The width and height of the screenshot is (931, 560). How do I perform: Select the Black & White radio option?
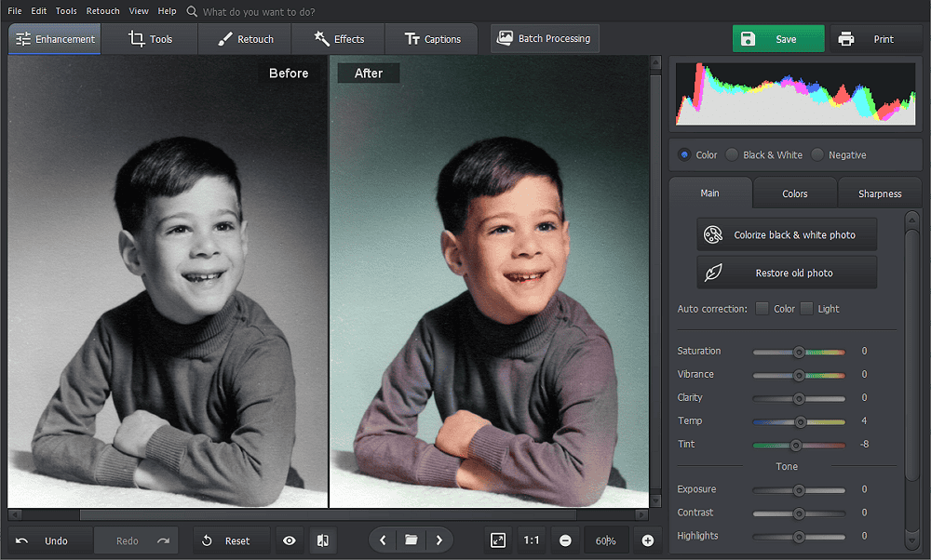click(x=733, y=155)
